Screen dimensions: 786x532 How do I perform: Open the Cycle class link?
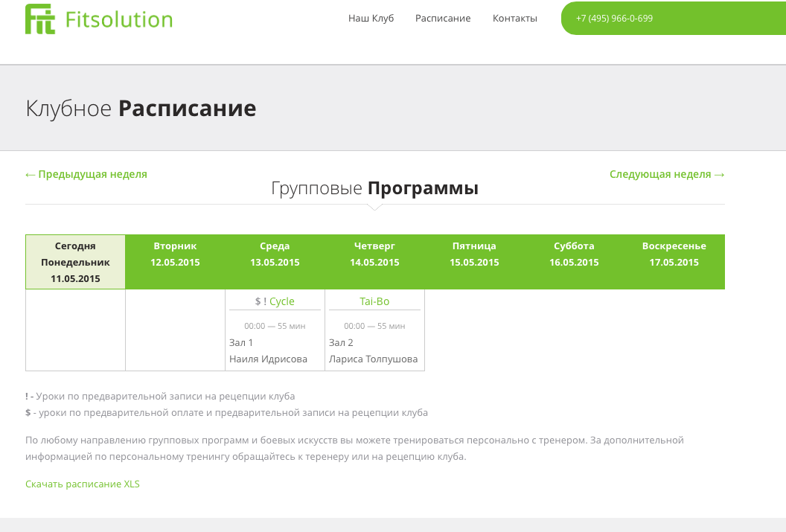coord(281,301)
